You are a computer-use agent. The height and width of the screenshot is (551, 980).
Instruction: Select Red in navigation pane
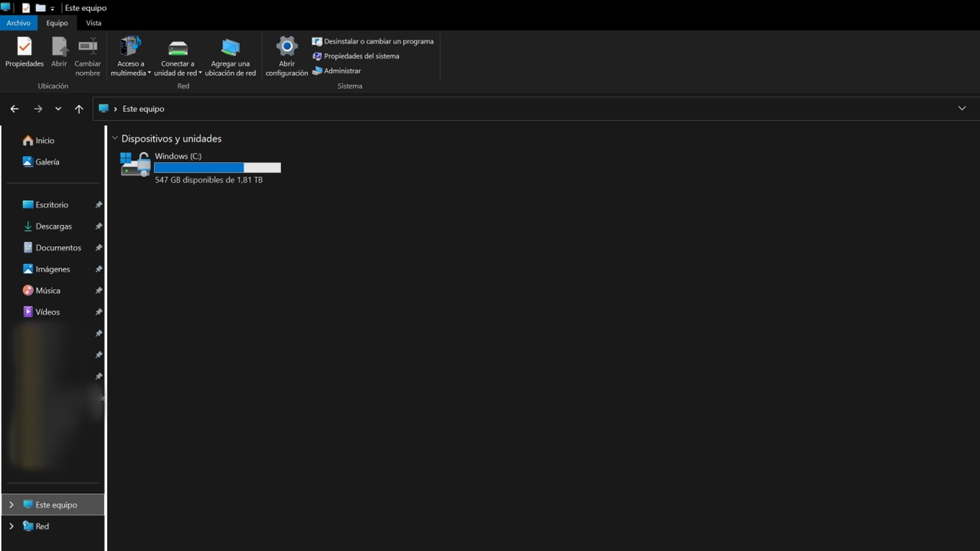point(42,526)
